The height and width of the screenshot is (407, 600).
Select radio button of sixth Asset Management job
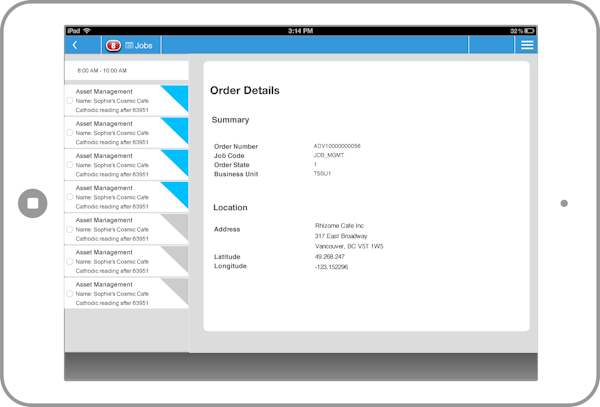[70, 261]
